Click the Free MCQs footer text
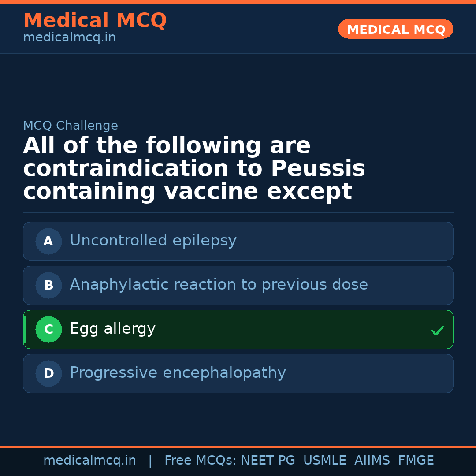Image resolution: width=476 pixels, height=476 pixels. [x=200, y=461]
